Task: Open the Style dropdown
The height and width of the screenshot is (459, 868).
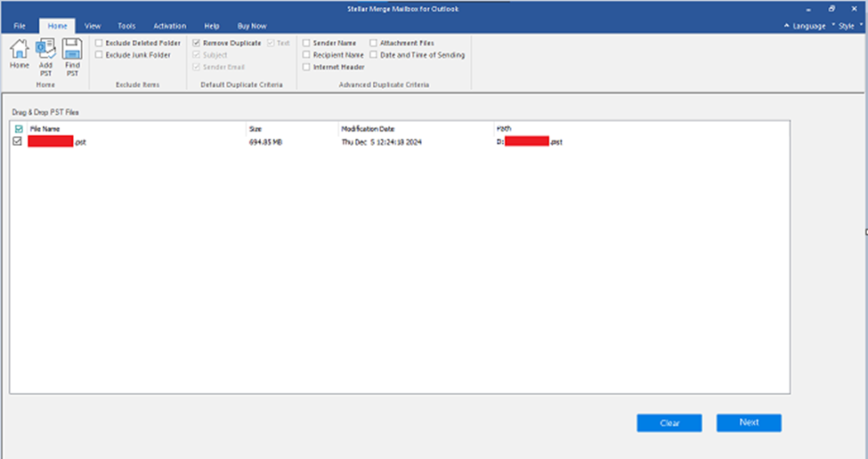Action: point(848,26)
